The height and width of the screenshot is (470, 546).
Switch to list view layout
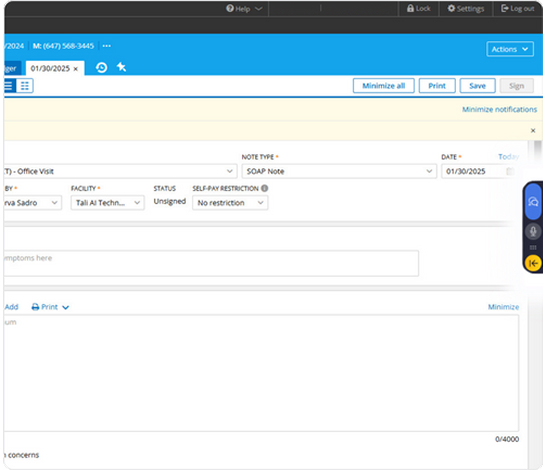[x=9, y=86]
